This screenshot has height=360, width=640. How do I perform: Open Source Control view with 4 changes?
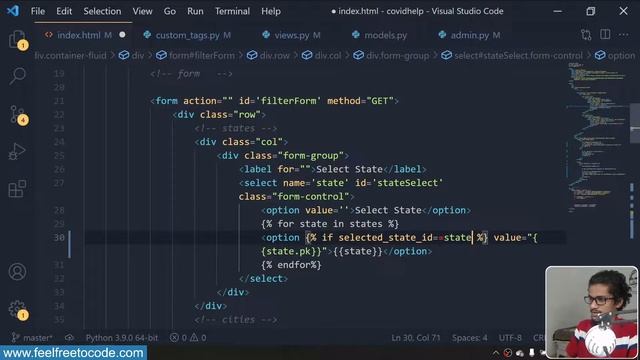tap(18, 114)
